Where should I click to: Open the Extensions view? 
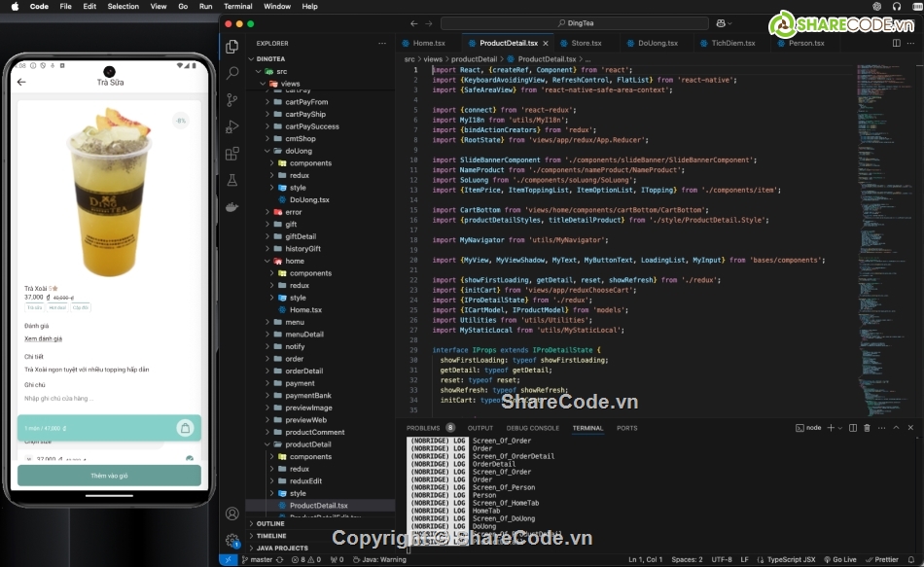(x=232, y=154)
